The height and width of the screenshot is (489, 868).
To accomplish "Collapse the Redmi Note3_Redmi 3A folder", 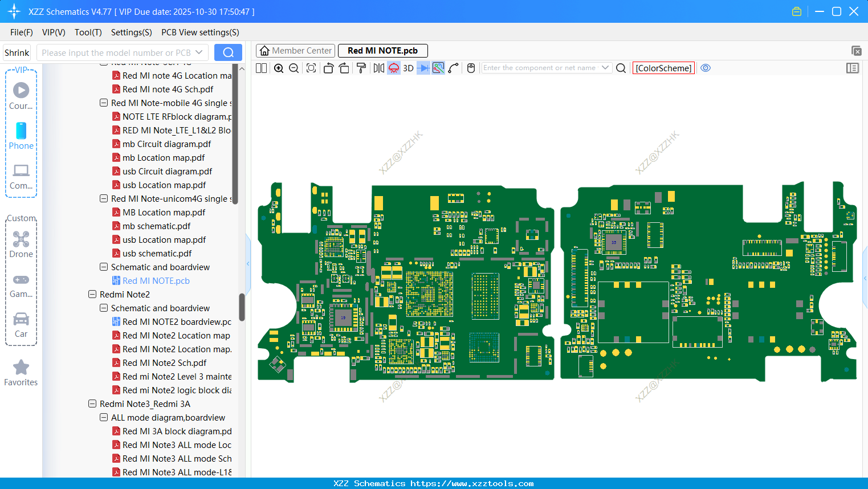I will click(x=92, y=404).
